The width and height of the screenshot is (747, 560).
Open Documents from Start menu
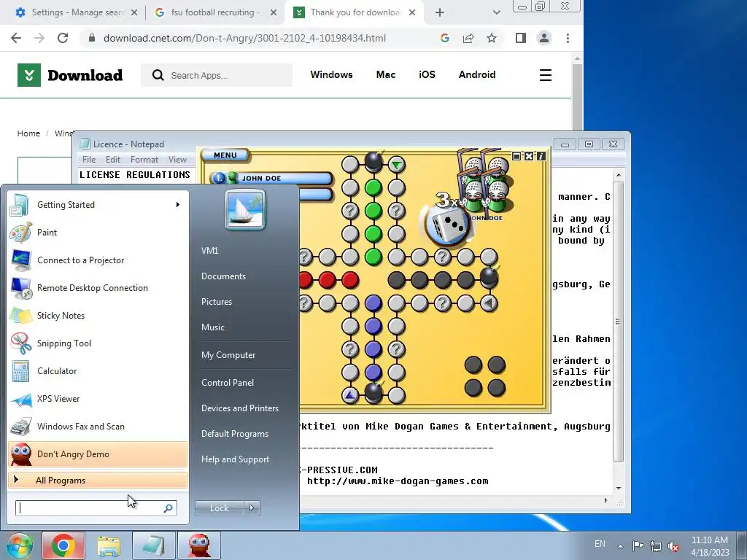coord(223,276)
